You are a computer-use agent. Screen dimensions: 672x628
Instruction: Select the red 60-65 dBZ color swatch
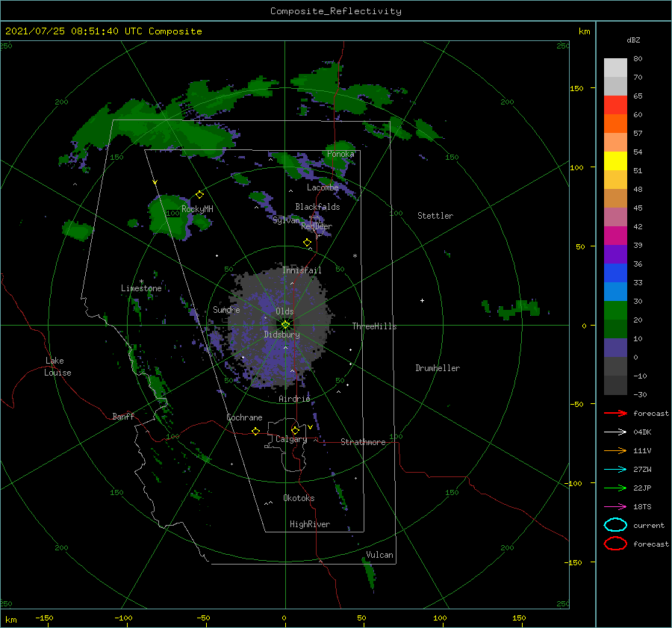[615, 105]
